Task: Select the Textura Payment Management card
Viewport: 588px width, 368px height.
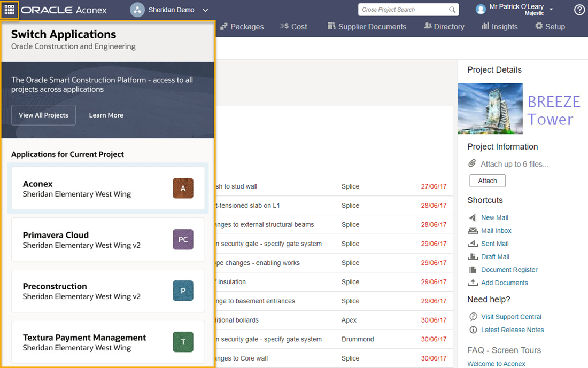Action: coord(108,342)
